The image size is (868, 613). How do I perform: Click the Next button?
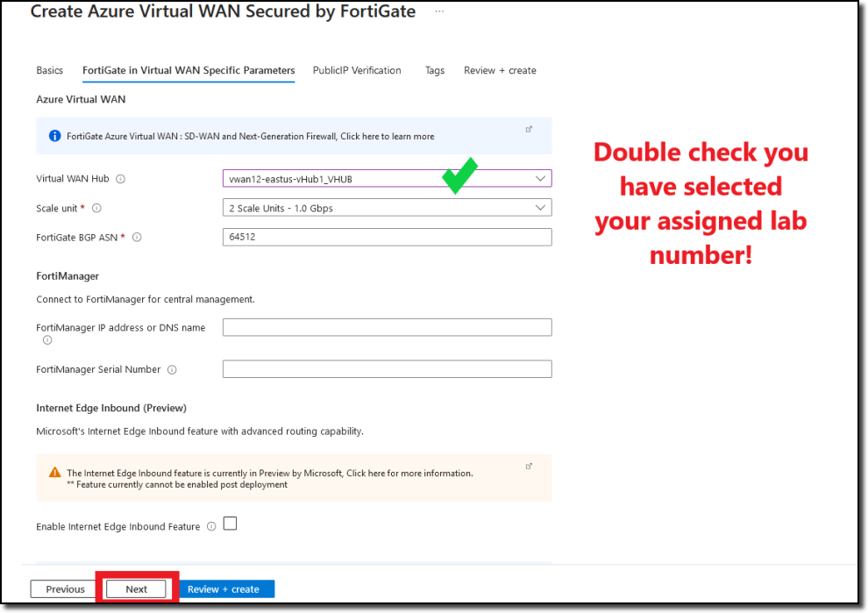(x=136, y=588)
